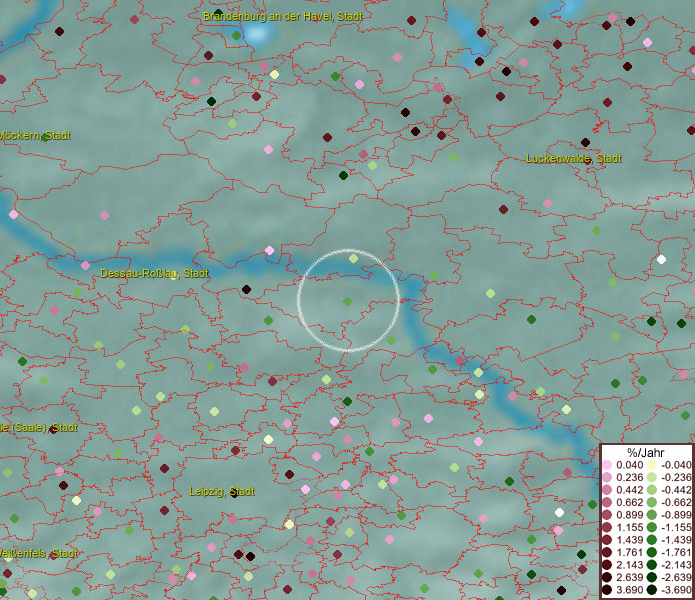Click the 0.899 legend swatch
This screenshot has width=695, height=600.
pos(607,515)
